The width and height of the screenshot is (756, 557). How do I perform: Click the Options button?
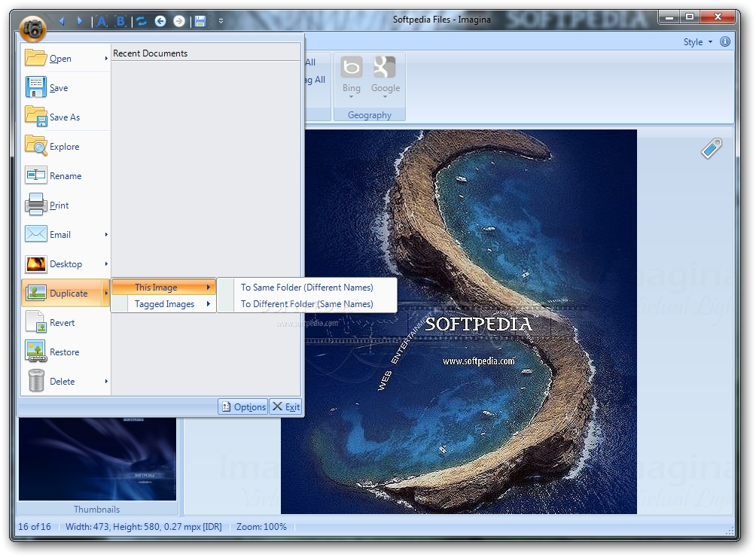243,406
